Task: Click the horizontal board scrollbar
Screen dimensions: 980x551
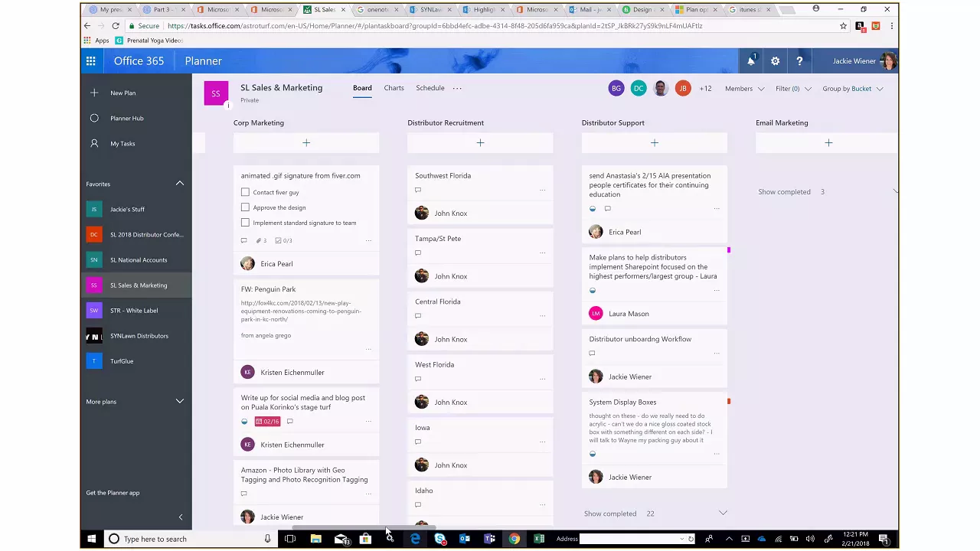Action: point(364,527)
